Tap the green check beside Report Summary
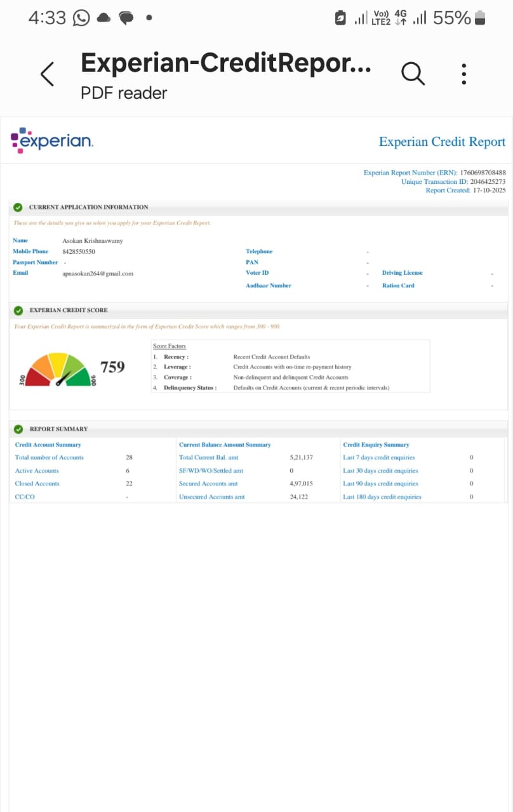Image resolution: width=513 pixels, height=812 pixels. [x=18, y=429]
